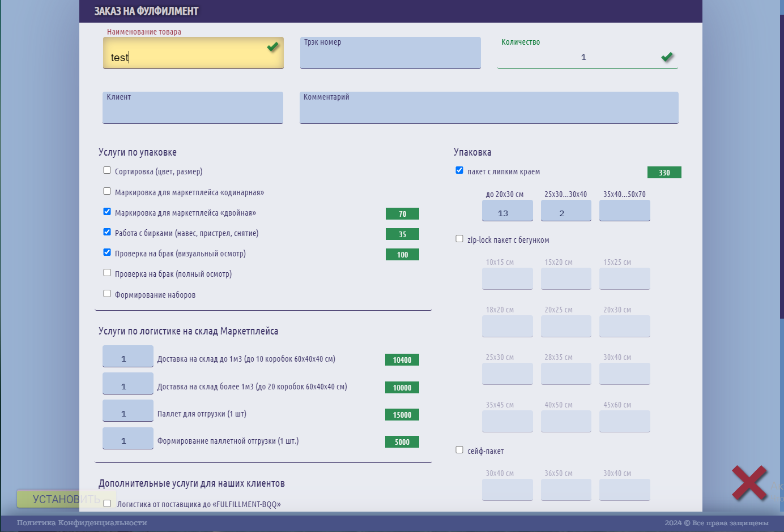Viewport: 784px width, 532px height.
Task: Toggle the Сортировка (цвет, размер) checkbox
Action: pyautogui.click(x=107, y=170)
